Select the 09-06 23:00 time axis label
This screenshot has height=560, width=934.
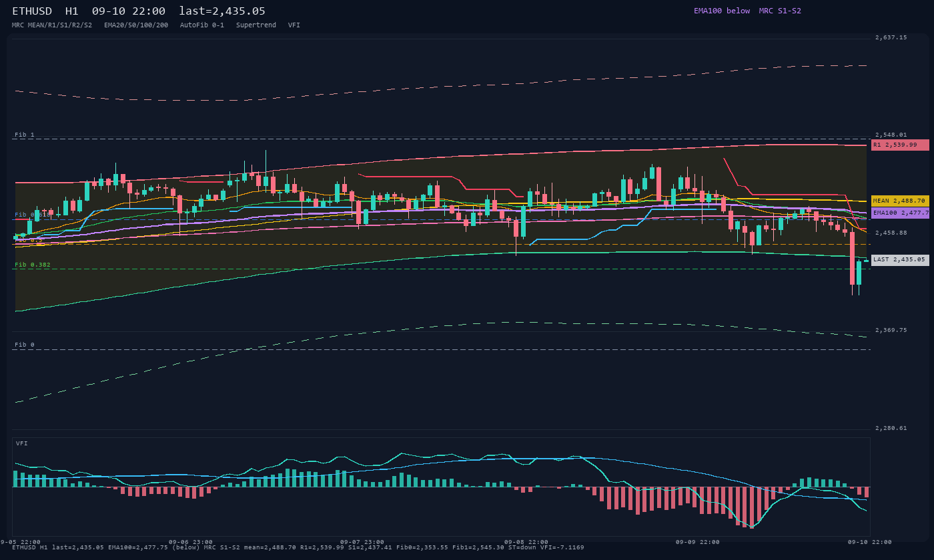point(191,542)
